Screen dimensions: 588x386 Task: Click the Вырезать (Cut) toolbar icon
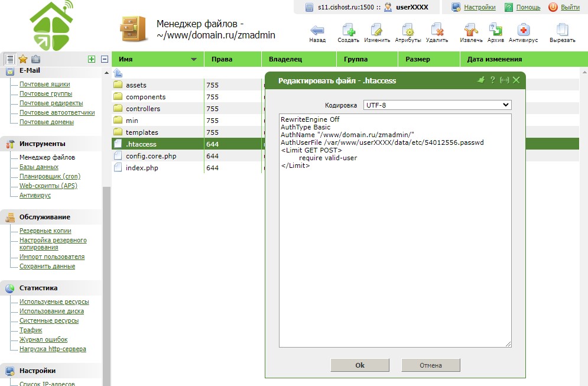[x=562, y=30]
